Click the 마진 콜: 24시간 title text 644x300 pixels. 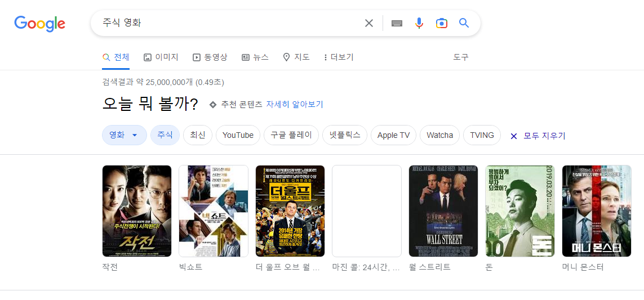tap(366, 267)
